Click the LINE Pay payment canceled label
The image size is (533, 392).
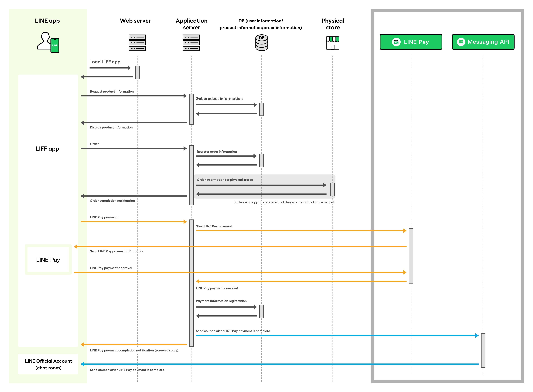click(x=217, y=288)
